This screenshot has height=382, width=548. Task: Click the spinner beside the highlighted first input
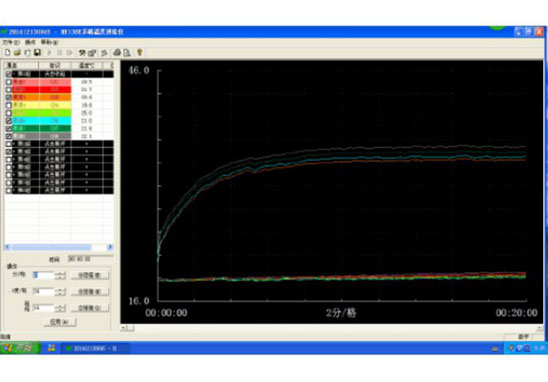(60, 275)
